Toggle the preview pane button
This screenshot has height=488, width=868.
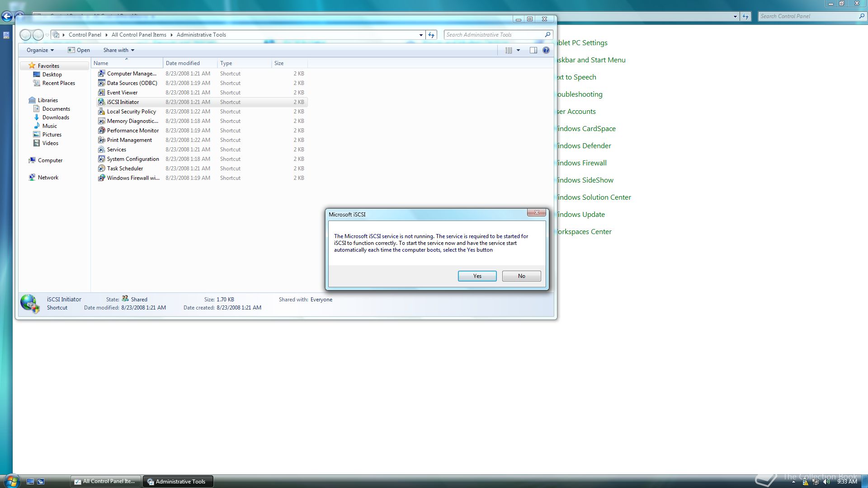(533, 50)
